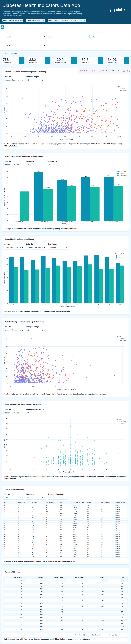The image size is (131, 644).
Task: Go to last page of table
Action: coord(124,635)
